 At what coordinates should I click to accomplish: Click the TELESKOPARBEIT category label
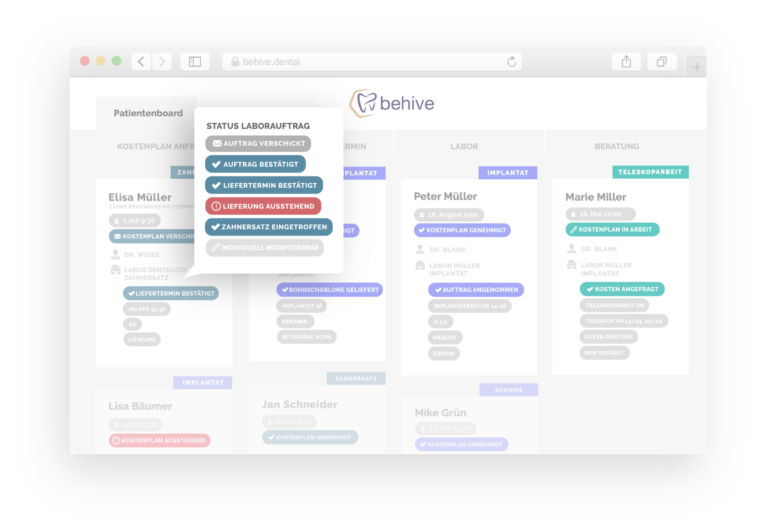(650, 172)
